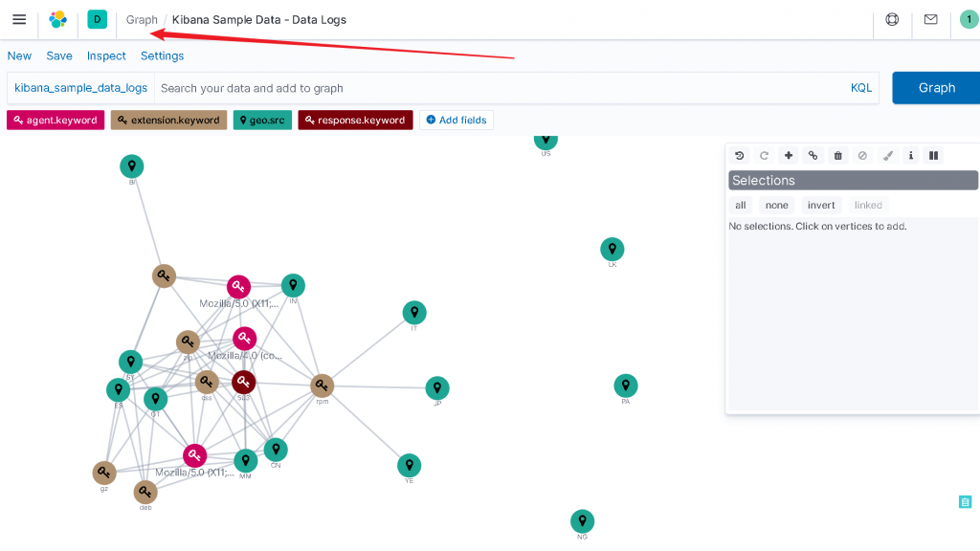Select the JP geo node
Image resolution: width=980 pixels, height=551 pixels.
point(437,388)
